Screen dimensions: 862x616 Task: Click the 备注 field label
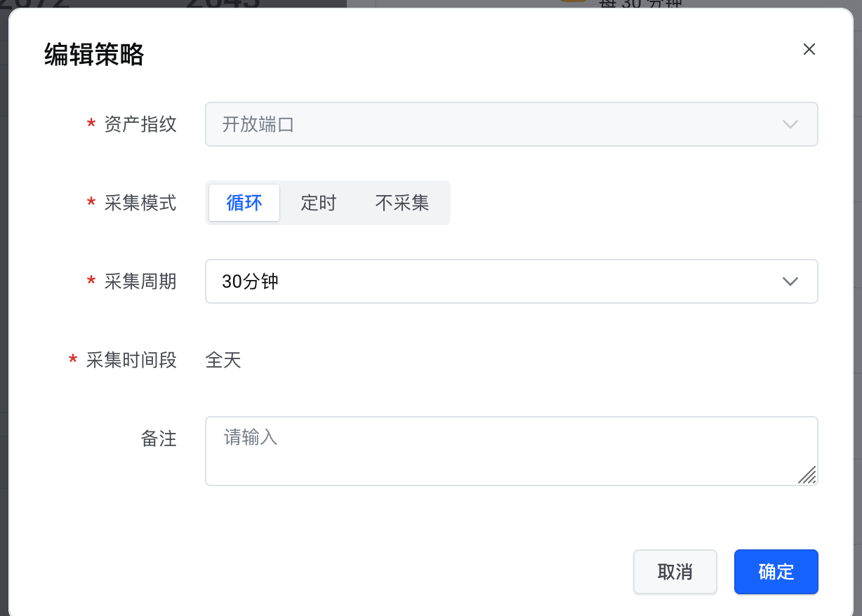coord(159,439)
